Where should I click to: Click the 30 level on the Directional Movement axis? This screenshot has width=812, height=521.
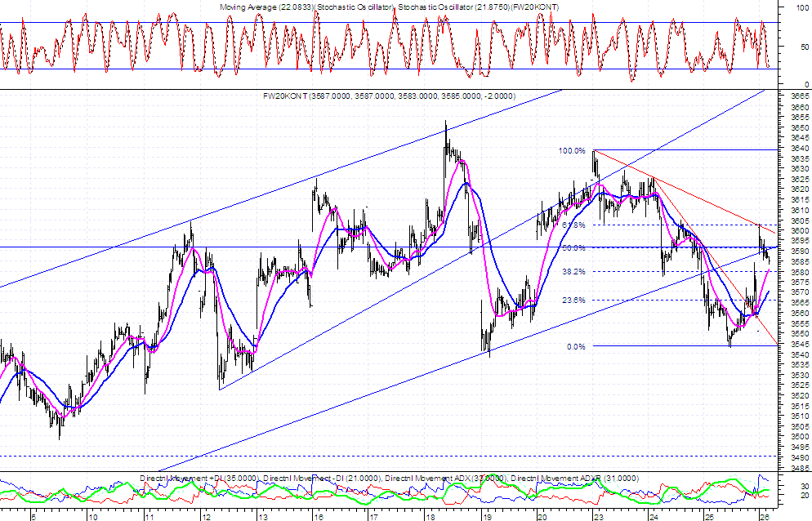pos(805,487)
